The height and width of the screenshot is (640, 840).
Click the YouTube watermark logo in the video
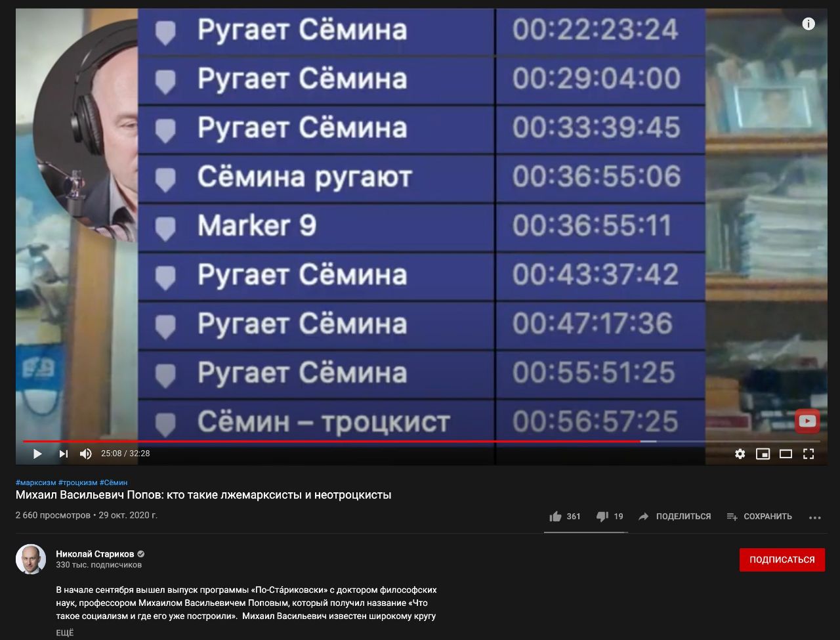pyautogui.click(x=807, y=421)
